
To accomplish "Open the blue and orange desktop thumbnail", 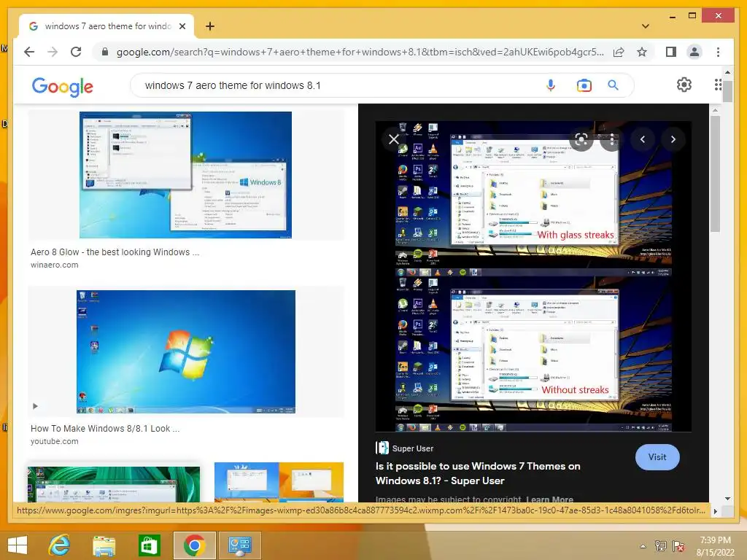I will click(279, 483).
